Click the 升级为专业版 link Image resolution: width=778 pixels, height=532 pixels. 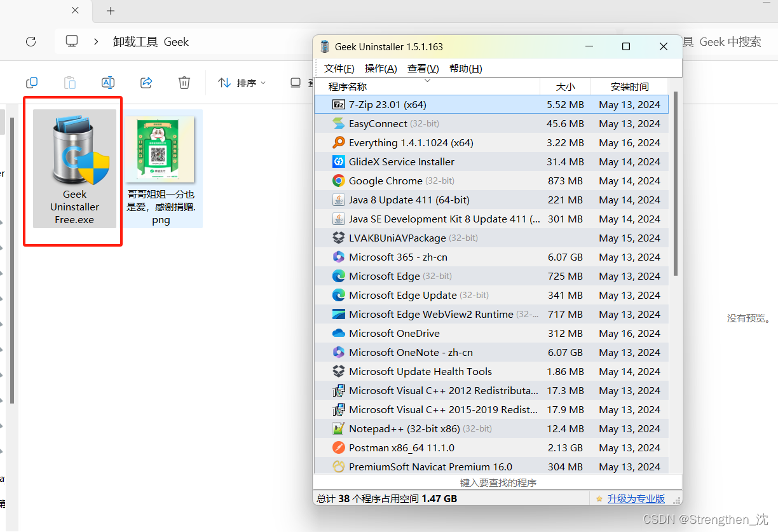coord(636,499)
